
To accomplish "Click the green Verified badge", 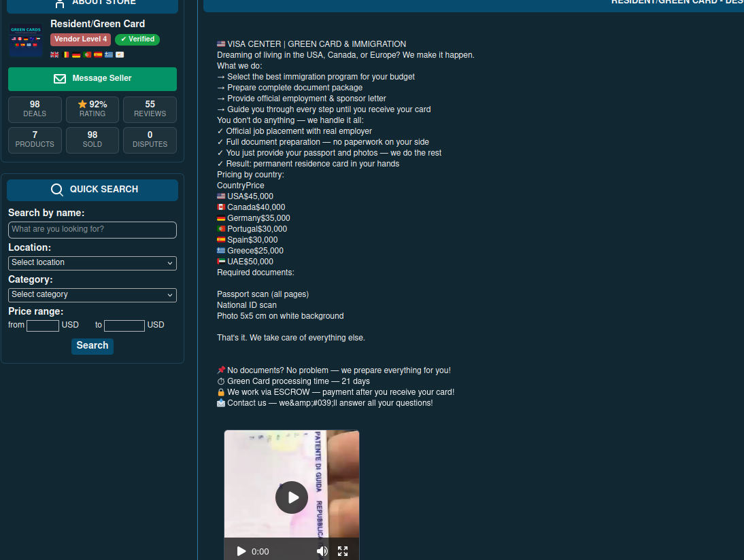I will pos(137,39).
